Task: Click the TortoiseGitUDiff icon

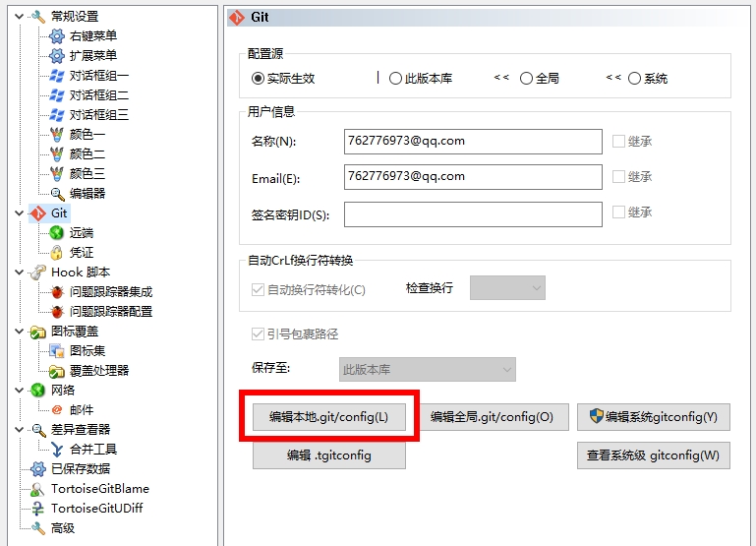Action: click(x=37, y=509)
